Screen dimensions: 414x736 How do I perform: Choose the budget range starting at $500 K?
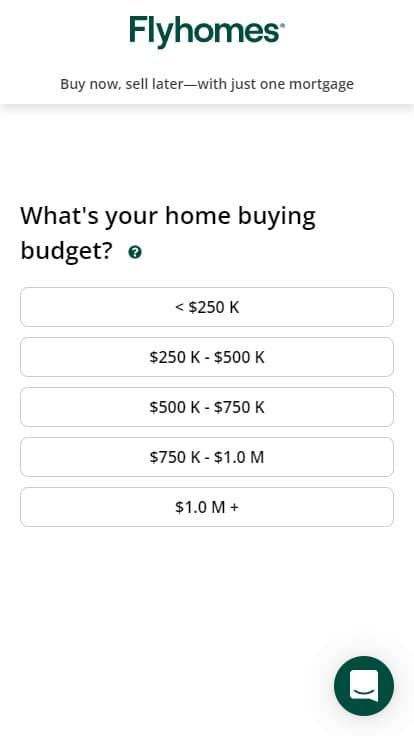pyautogui.click(x=207, y=407)
